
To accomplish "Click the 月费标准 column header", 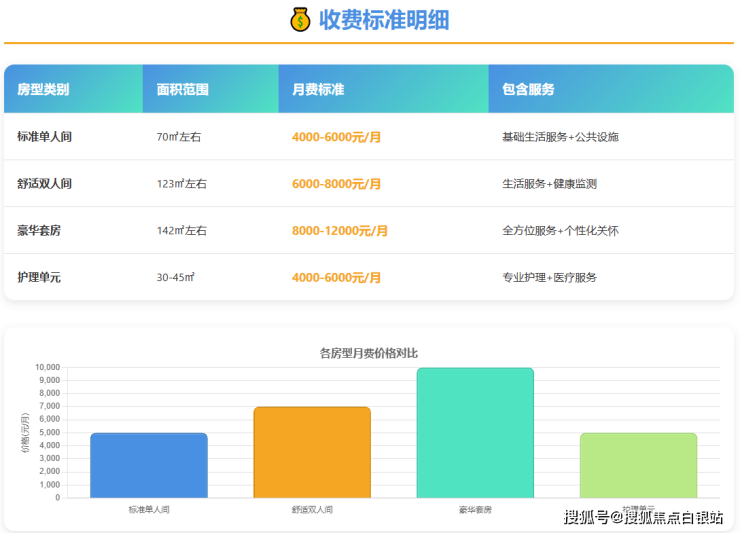I will tap(318, 89).
